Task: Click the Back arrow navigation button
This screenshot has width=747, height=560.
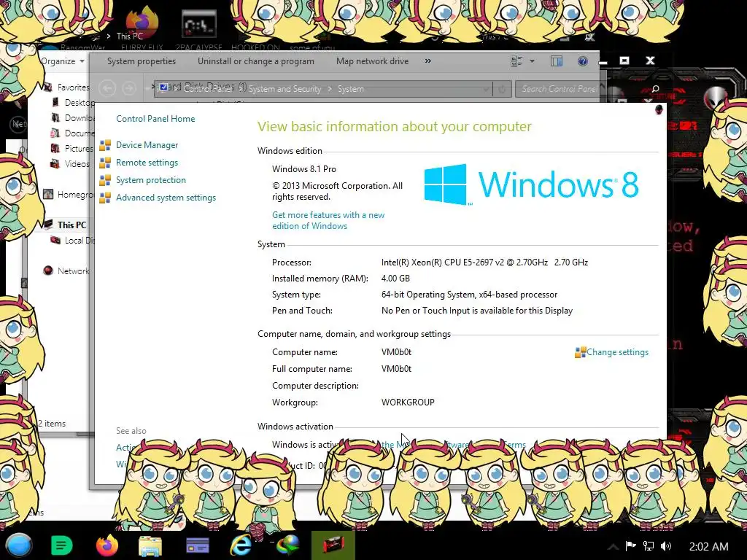Action: [x=107, y=88]
